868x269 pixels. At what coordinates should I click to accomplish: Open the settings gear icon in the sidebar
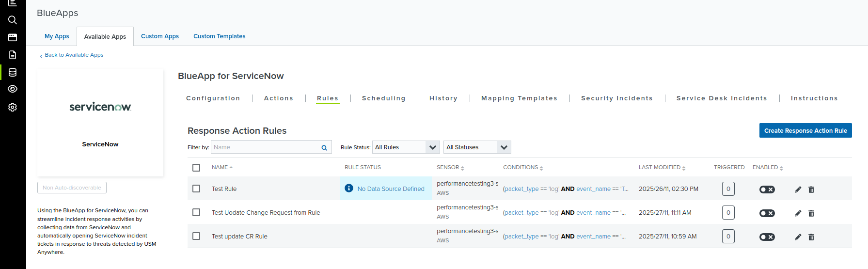[13, 107]
